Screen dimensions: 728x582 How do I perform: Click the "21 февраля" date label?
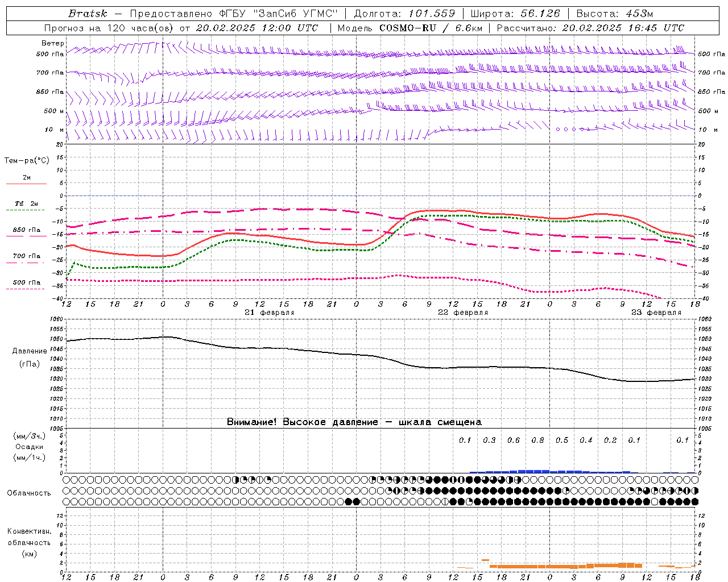pyautogui.click(x=270, y=313)
